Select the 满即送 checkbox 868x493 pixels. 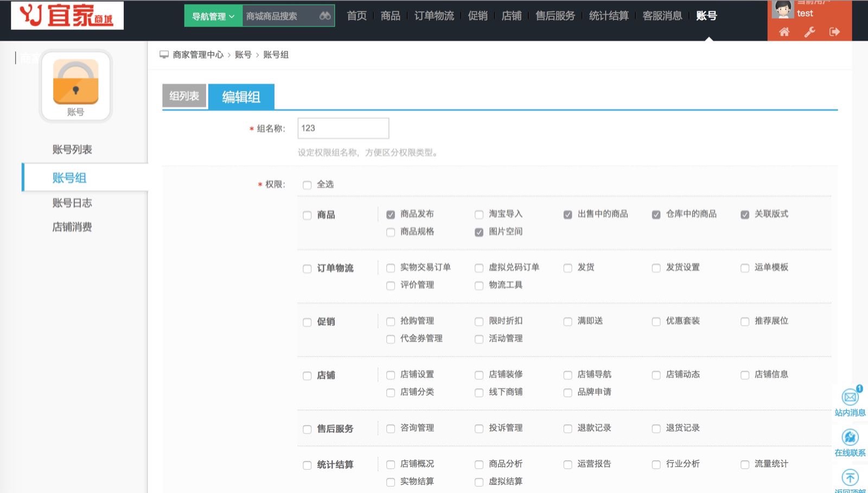point(567,322)
